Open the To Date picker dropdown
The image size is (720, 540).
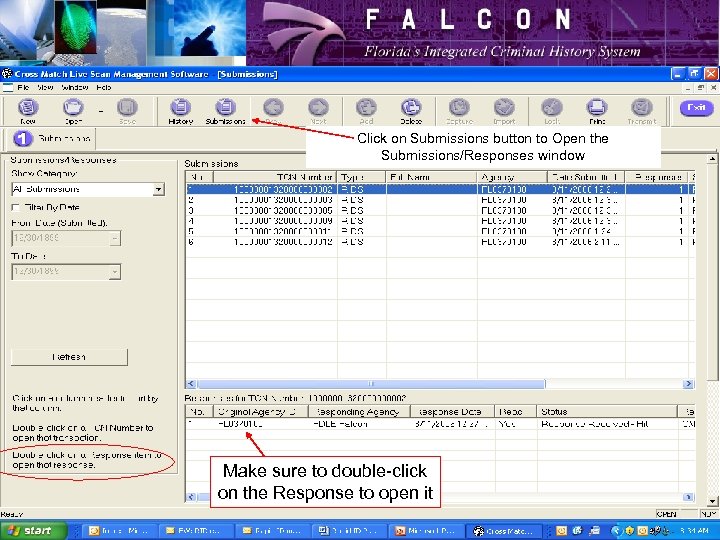[115, 272]
